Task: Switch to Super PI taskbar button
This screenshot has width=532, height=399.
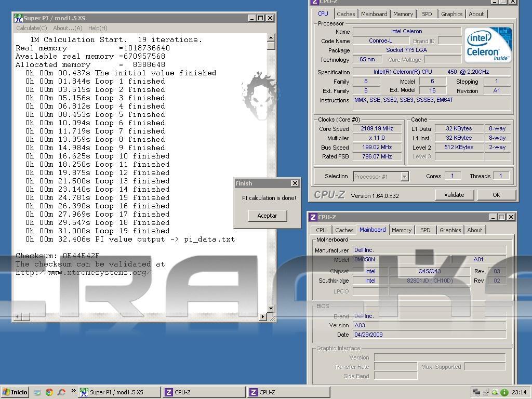Action: tap(119, 392)
